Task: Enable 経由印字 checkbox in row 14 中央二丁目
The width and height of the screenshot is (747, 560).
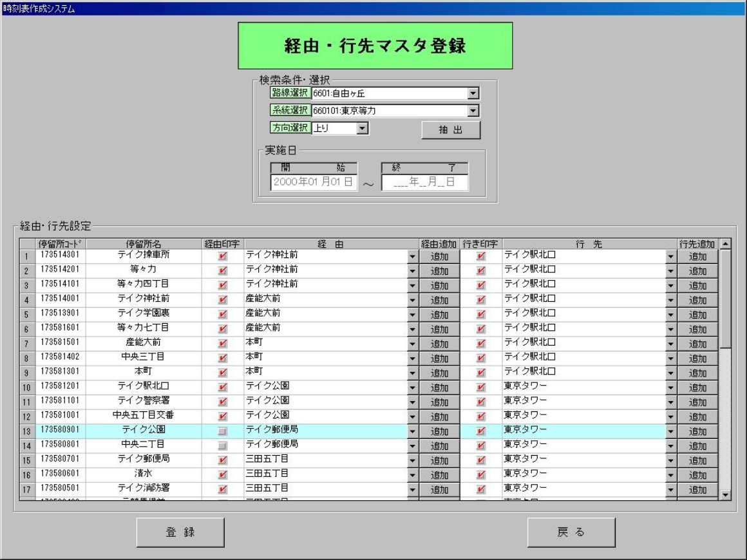Action: point(222,445)
